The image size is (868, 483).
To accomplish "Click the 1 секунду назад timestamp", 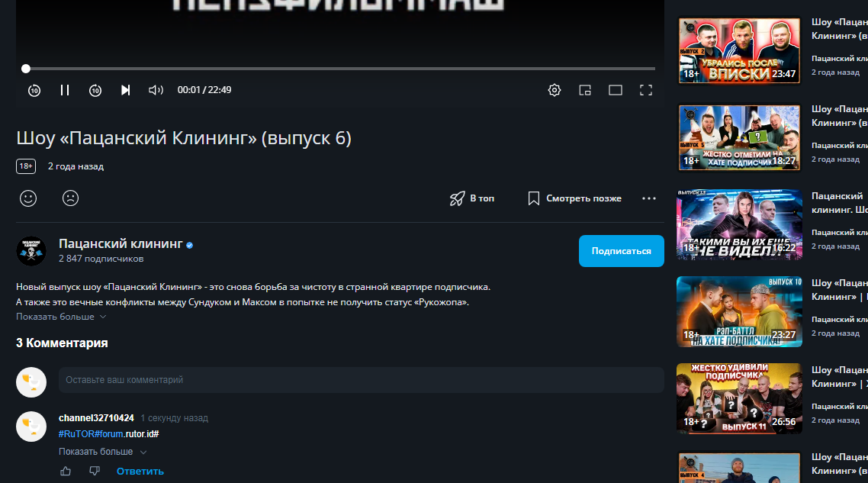I will 175,418.
